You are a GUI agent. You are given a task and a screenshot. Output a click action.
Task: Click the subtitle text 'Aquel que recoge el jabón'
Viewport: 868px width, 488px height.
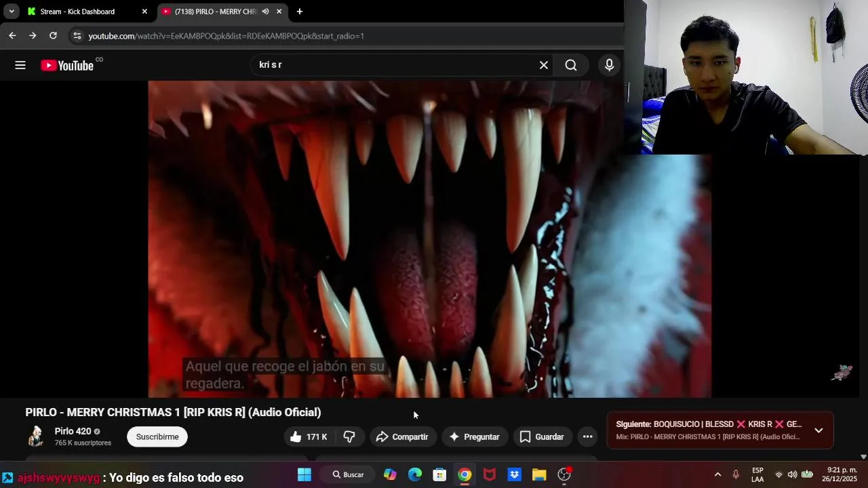tap(285, 375)
